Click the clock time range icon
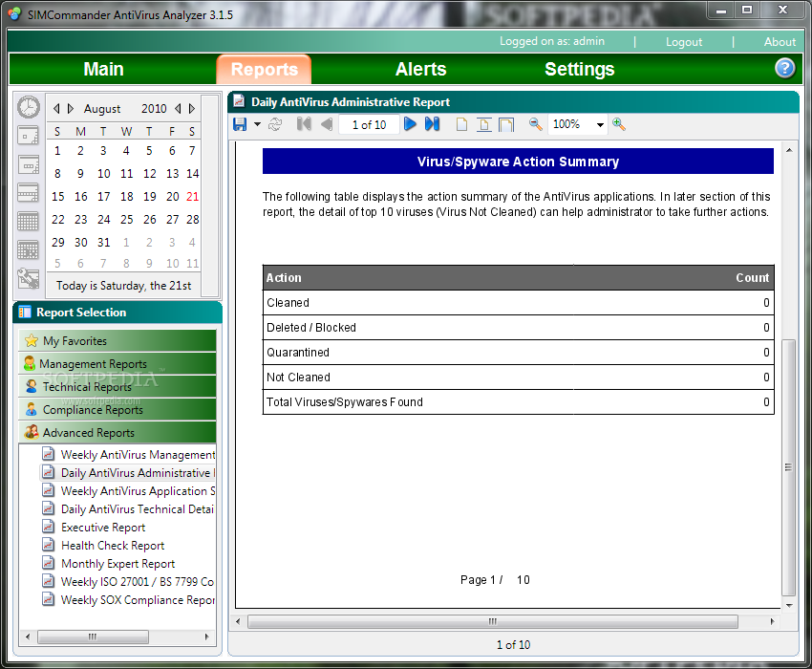 point(29,107)
